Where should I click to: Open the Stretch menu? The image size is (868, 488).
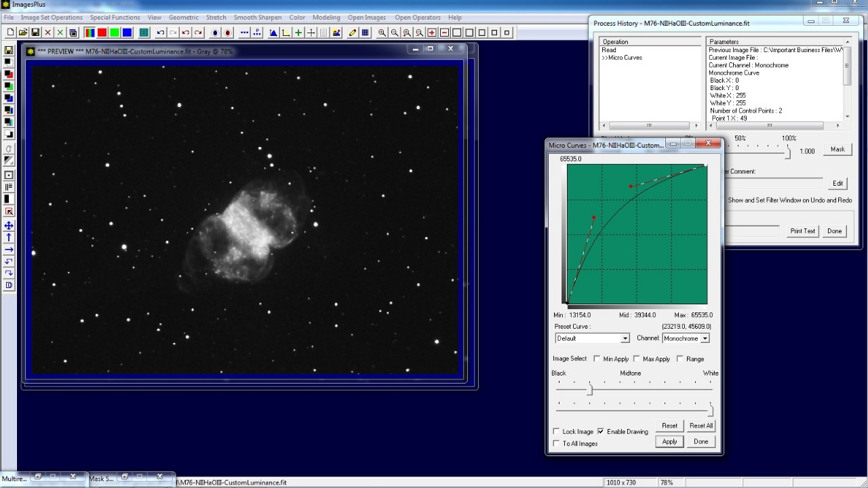tap(216, 17)
